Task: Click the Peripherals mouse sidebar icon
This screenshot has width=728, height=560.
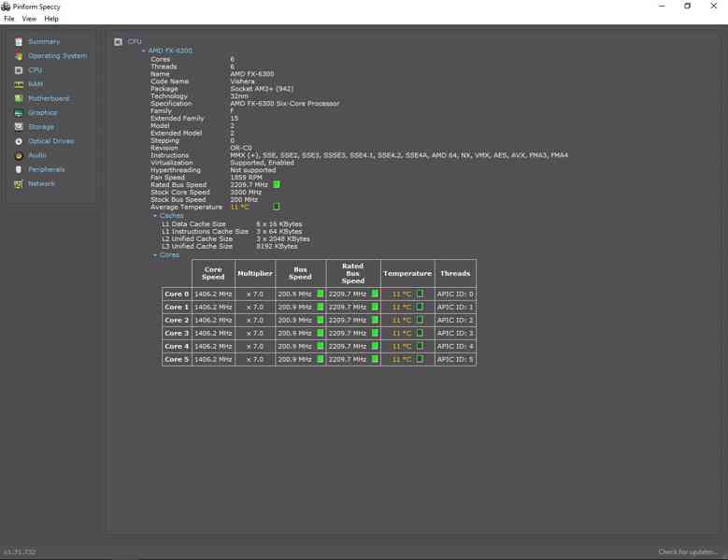Action: coord(19,169)
